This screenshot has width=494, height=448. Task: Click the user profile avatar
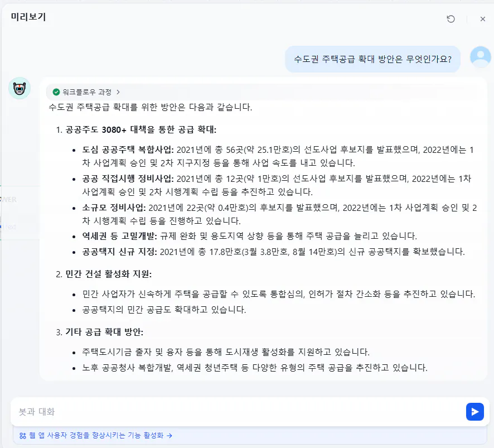481,57
